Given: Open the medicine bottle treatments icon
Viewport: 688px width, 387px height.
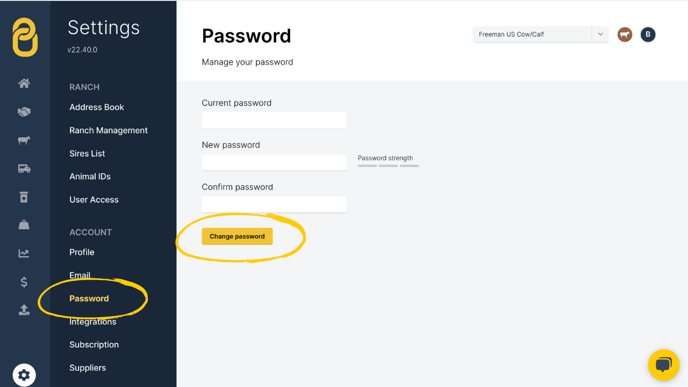Looking at the screenshot, I should 24,197.
